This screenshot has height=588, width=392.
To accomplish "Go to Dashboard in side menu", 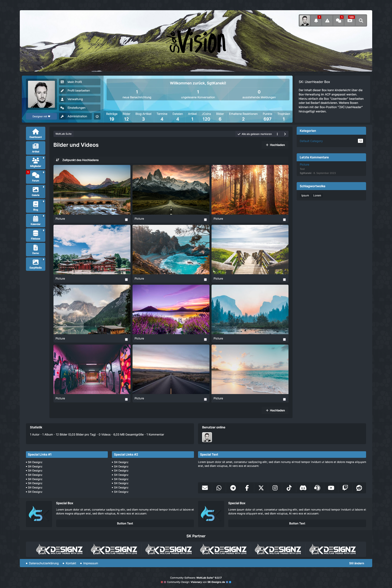I will point(36,133).
